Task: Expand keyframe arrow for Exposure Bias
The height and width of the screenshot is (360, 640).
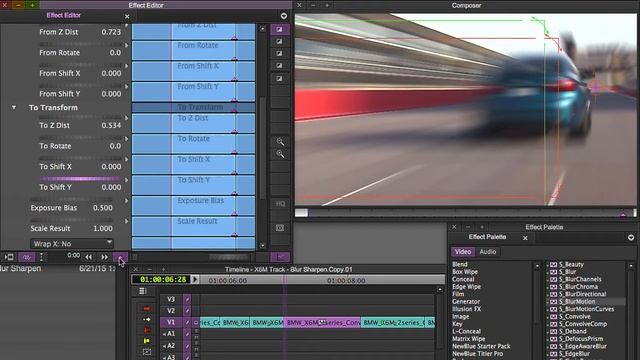Action: pyautogui.click(x=127, y=201)
